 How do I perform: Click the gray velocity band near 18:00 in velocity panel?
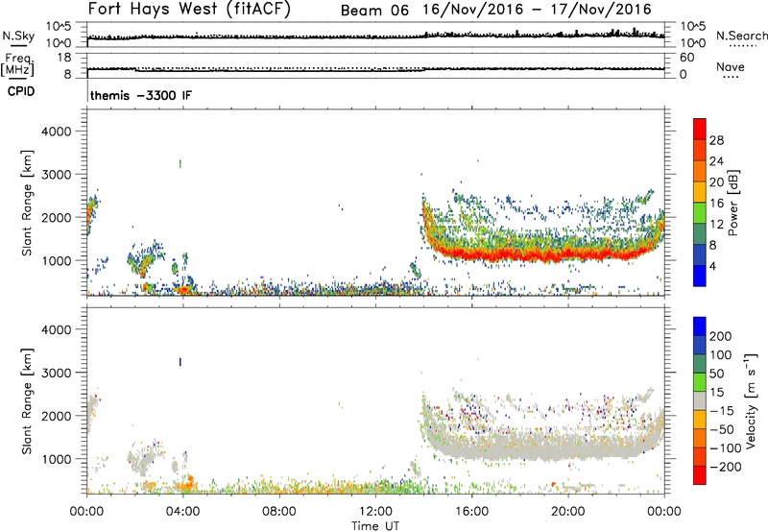[x=519, y=448]
